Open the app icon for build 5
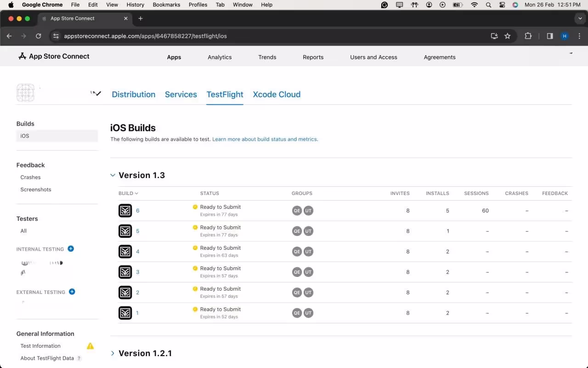588x368 pixels. 125,231
